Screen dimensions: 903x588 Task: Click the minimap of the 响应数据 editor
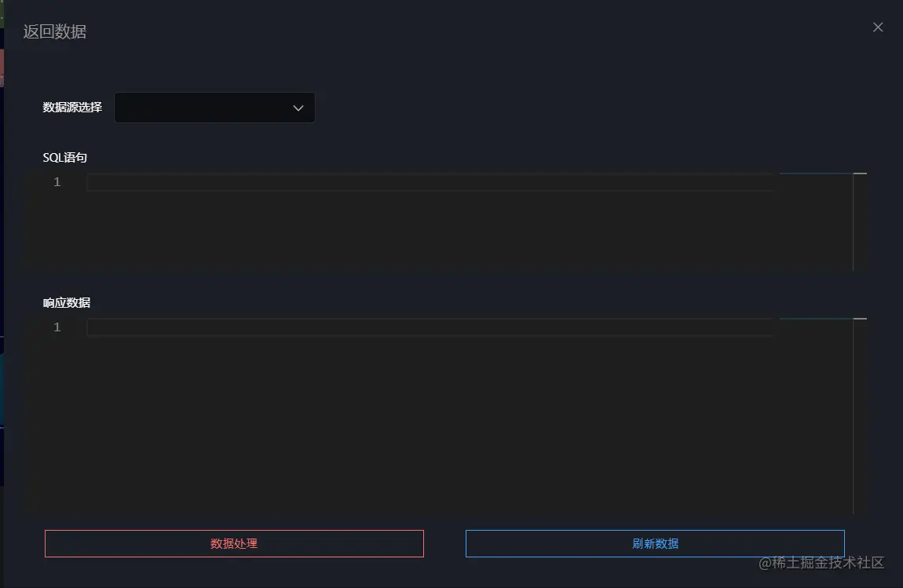click(x=815, y=408)
